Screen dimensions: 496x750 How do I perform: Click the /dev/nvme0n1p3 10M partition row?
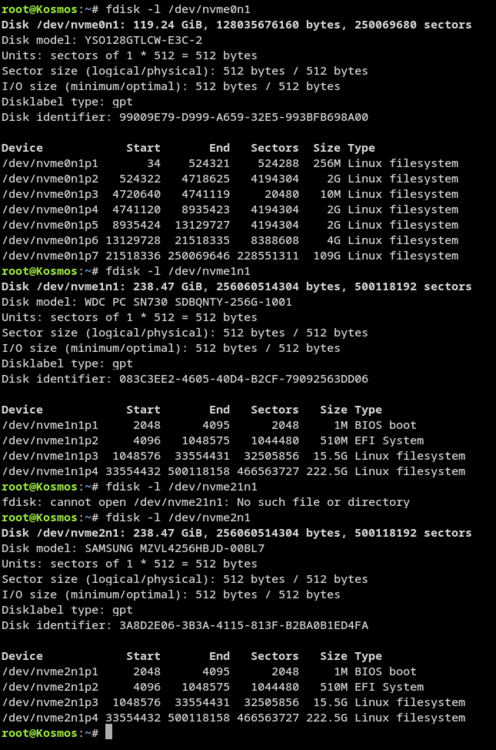click(x=230, y=194)
